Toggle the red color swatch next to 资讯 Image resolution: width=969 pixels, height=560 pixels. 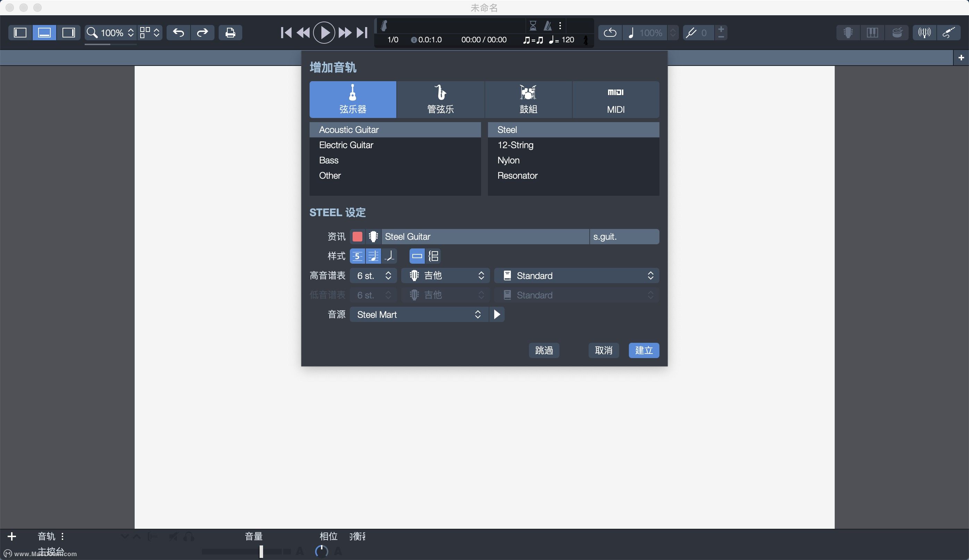[358, 236]
